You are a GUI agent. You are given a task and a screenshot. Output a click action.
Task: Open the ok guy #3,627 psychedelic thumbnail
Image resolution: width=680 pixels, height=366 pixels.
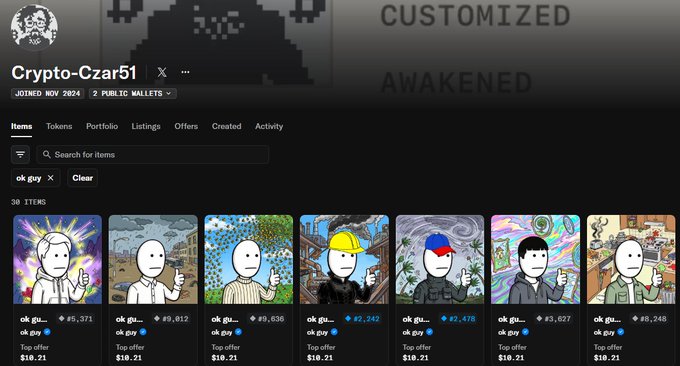536,259
